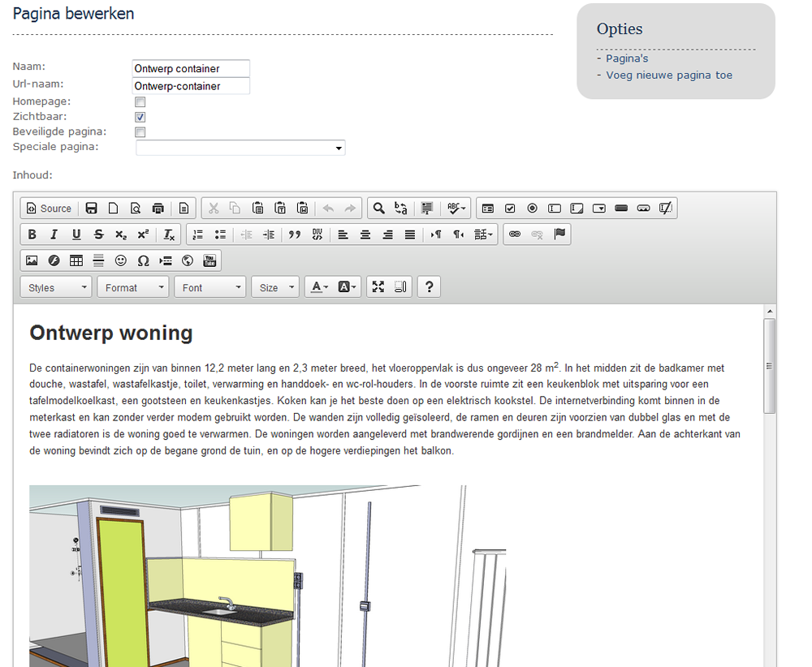Screen dimensions: 812x667
Task: Expand the Styles dropdown
Action: coord(59,287)
